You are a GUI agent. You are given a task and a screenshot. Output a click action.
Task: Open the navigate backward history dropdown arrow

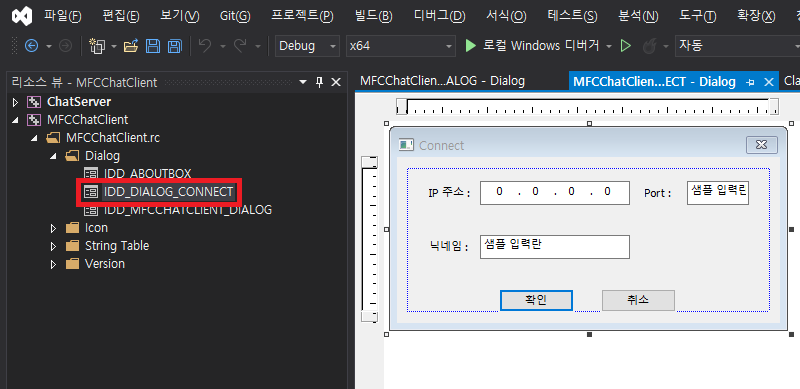click(49, 46)
